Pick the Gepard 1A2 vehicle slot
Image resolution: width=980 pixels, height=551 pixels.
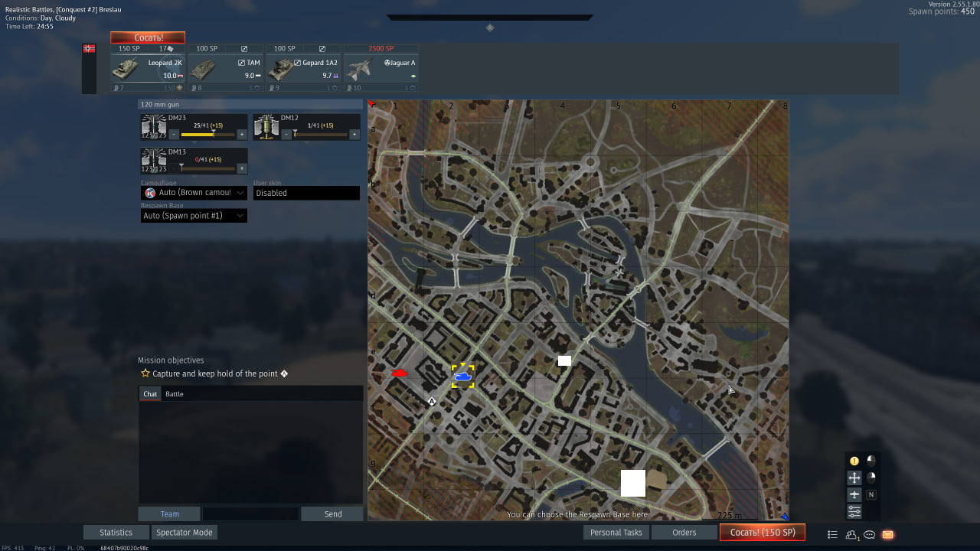point(303,68)
